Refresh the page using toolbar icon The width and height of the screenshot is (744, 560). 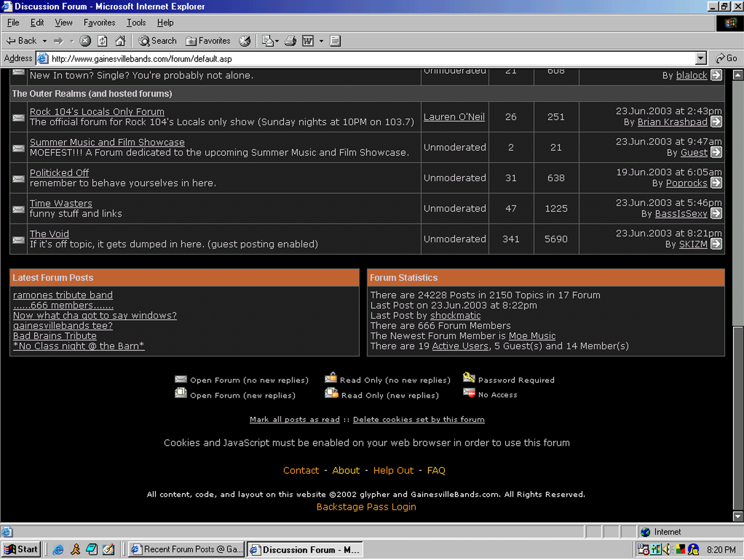pyautogui.click(x=103, y=41)
